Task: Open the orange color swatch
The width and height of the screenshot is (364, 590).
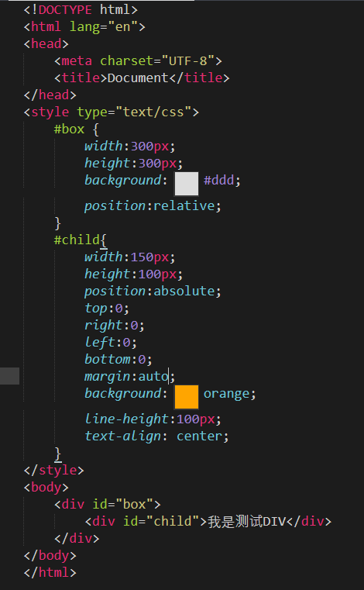Action: [187, 397]
